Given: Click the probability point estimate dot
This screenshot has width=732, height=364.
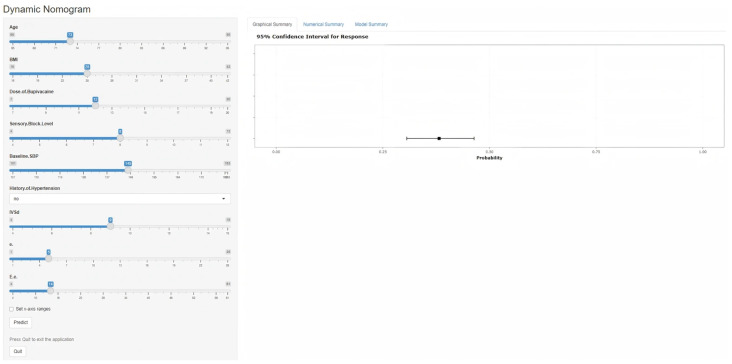Looking at the screenshot, I should coord(439,138).
